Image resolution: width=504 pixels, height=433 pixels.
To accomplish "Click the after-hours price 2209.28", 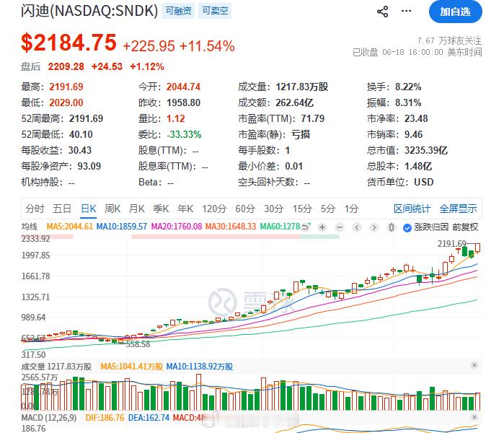I will pos(66,66).
